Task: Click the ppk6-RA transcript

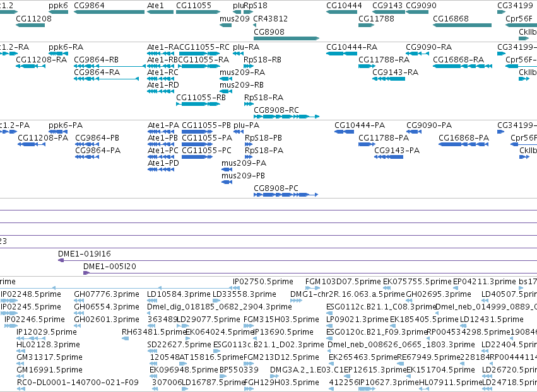Action: (58, 54)
